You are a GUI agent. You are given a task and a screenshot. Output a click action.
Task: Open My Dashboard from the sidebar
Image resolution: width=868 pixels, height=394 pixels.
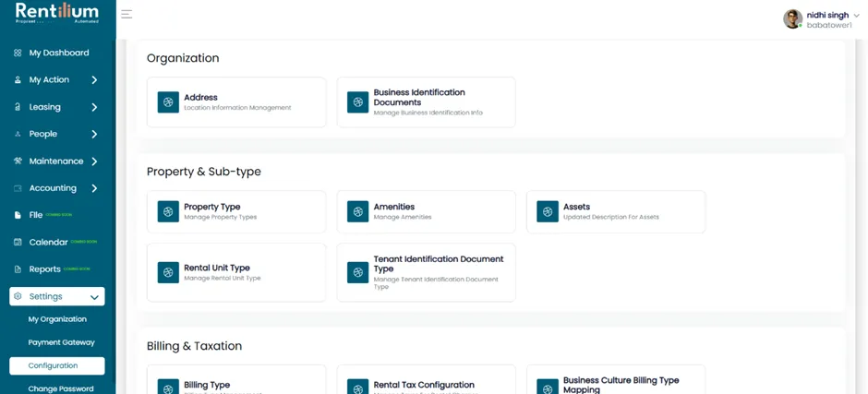tap(57, 54)
